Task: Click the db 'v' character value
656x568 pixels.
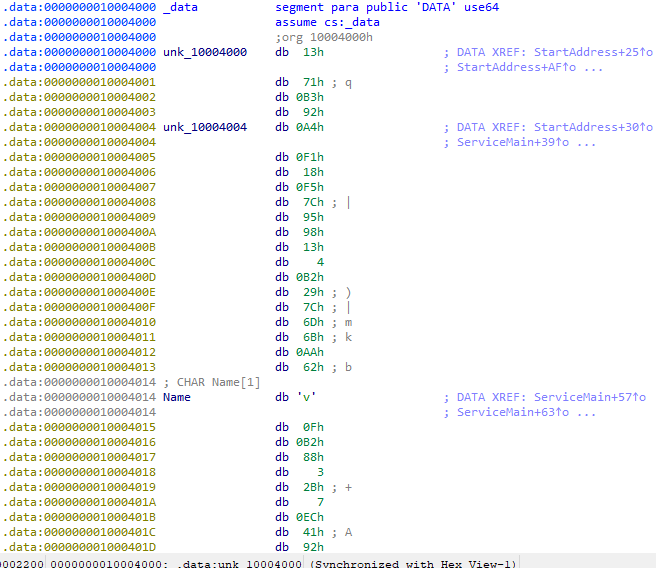Action: [310, 397]
